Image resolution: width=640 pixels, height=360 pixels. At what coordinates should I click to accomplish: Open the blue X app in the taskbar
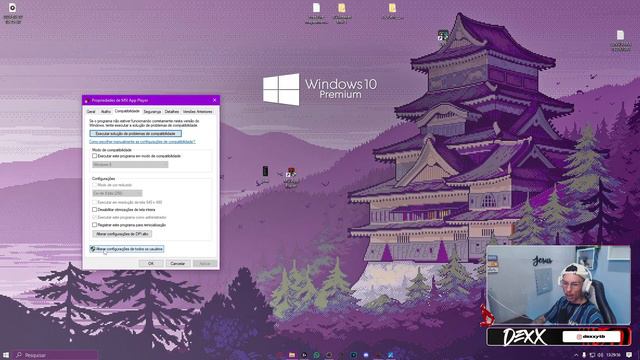pos(391,355)
